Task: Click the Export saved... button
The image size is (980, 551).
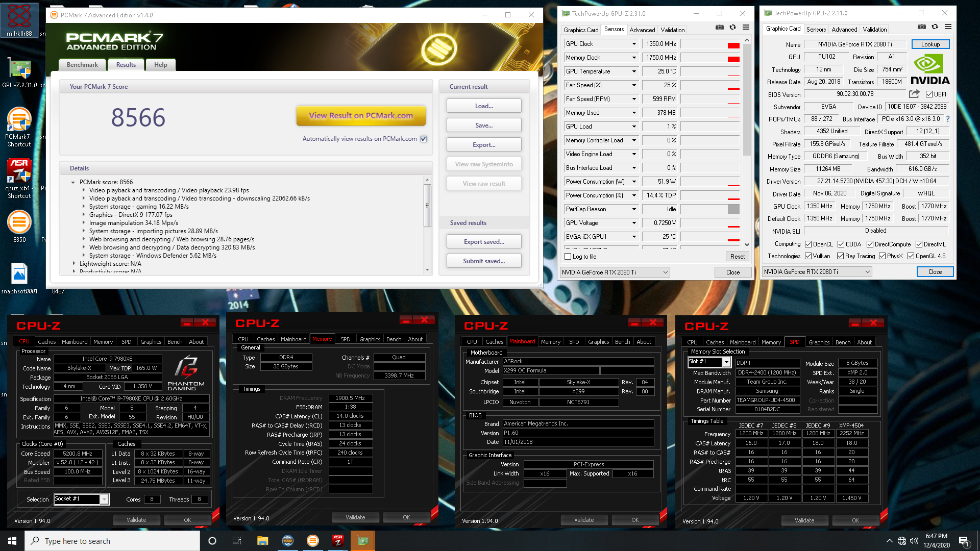Action: click(484, 242)
